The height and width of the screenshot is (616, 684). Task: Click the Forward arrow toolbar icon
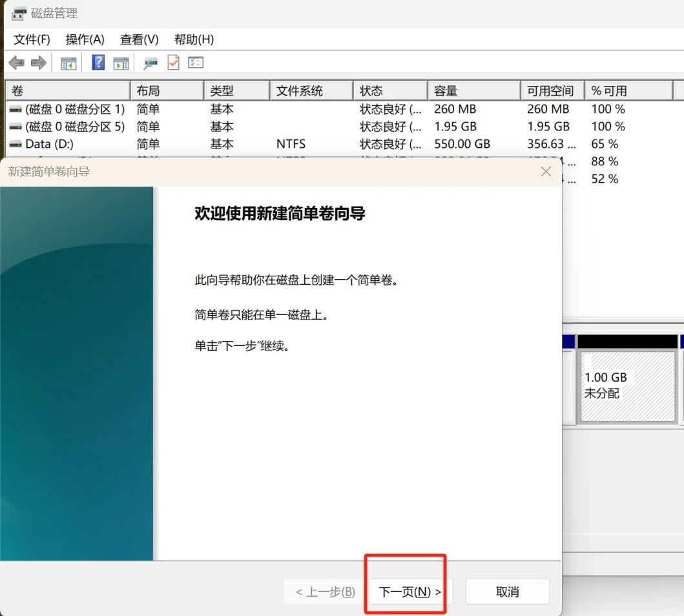point(39,63)
